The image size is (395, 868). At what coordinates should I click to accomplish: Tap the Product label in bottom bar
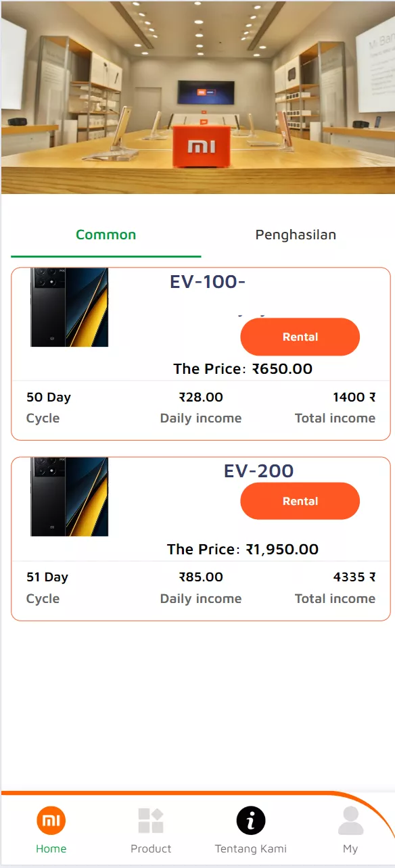151,848
